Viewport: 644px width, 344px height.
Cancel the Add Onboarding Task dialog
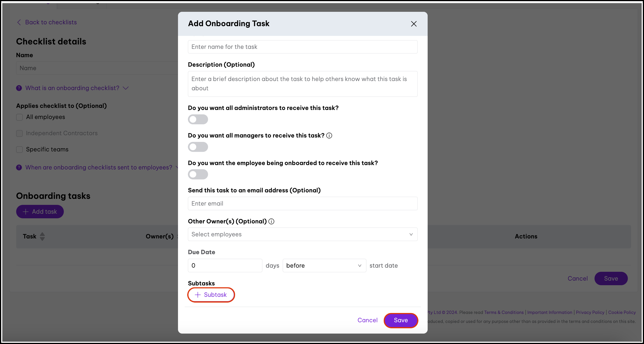[x=367, y=320]
